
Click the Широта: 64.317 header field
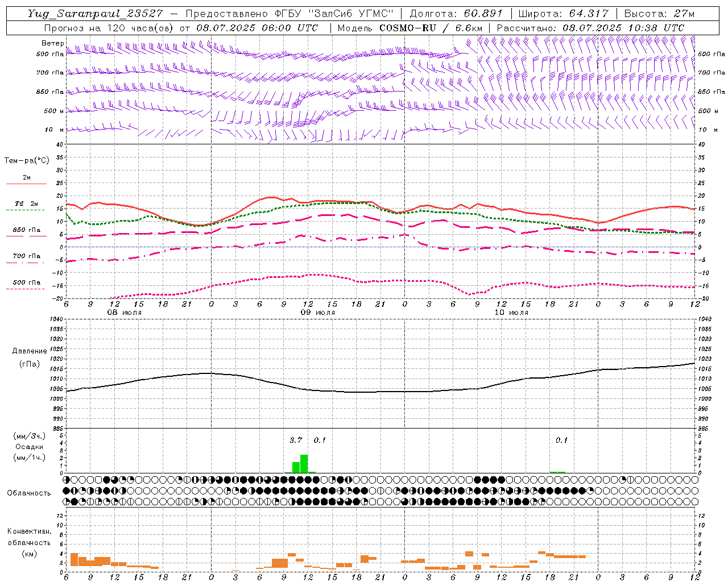pyautogui.click(x=563, y=14)
